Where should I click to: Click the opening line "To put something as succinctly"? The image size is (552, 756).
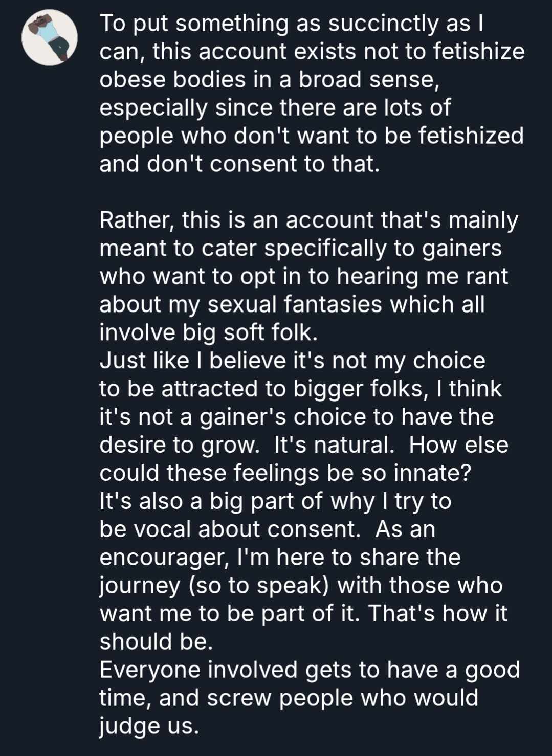pyautogui.click(x=246, y=24)
